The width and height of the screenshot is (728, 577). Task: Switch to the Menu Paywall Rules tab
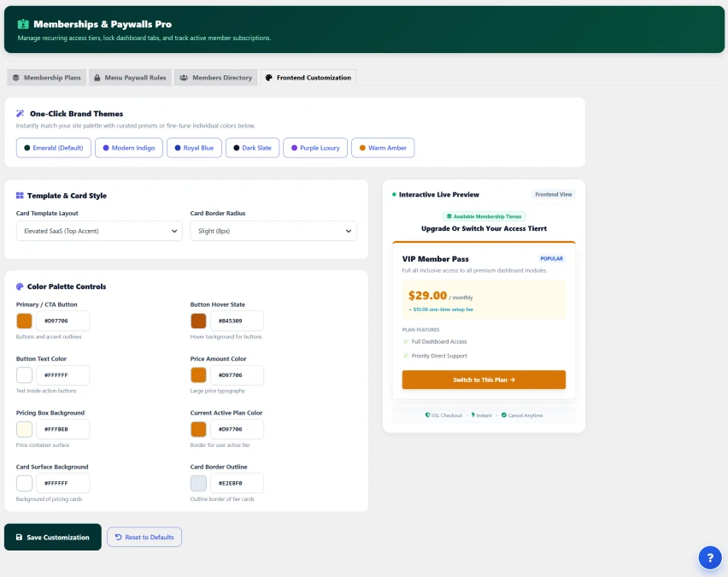[x=130, y=78]
